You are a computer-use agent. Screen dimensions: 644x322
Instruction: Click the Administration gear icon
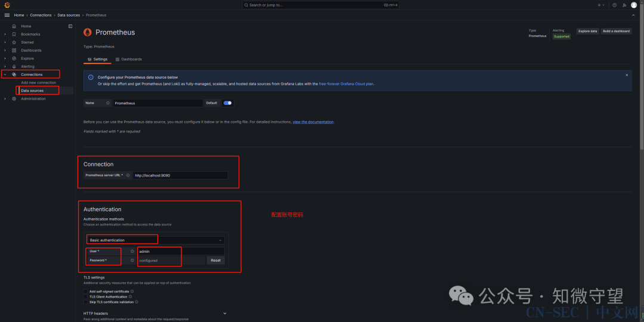[14, 98]
